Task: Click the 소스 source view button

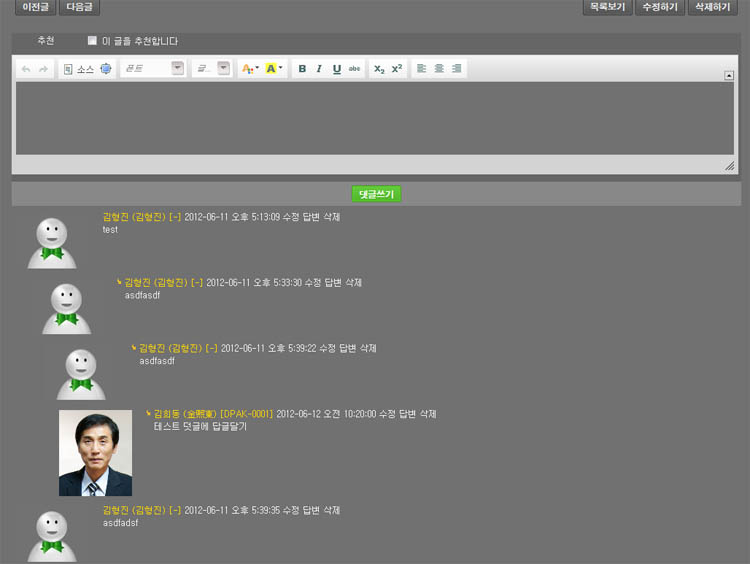Action: [x=79, y=69]
